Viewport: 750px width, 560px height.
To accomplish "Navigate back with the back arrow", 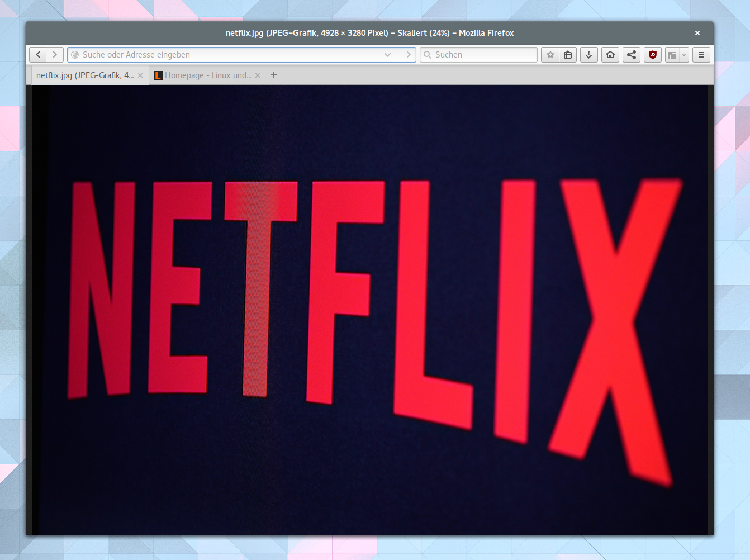I will pos(38,54).
